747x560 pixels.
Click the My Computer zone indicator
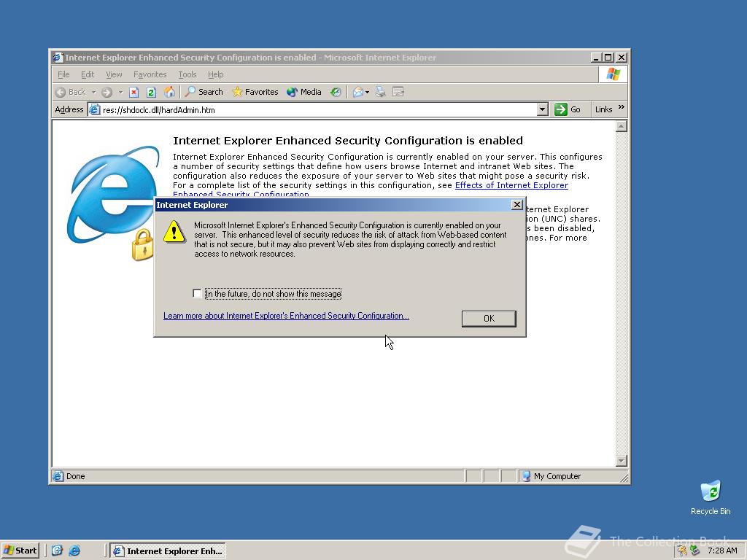pyautogui.click(x=551, y=476)
